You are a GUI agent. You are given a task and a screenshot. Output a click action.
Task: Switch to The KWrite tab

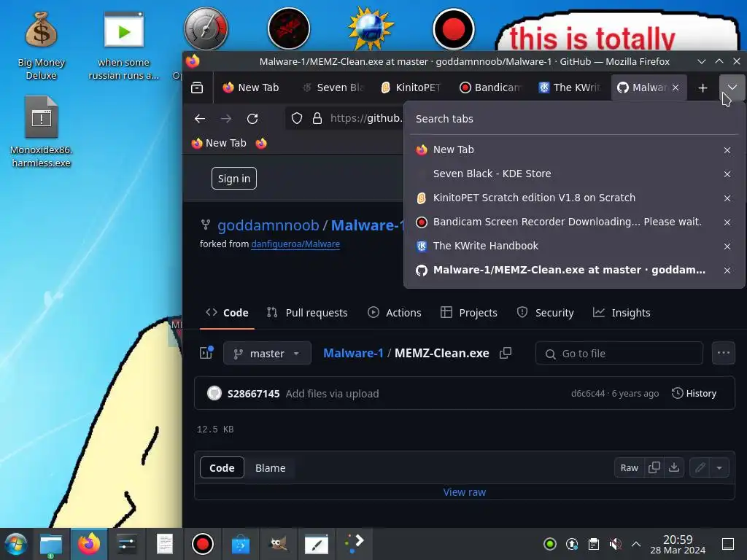pos(570,87)
